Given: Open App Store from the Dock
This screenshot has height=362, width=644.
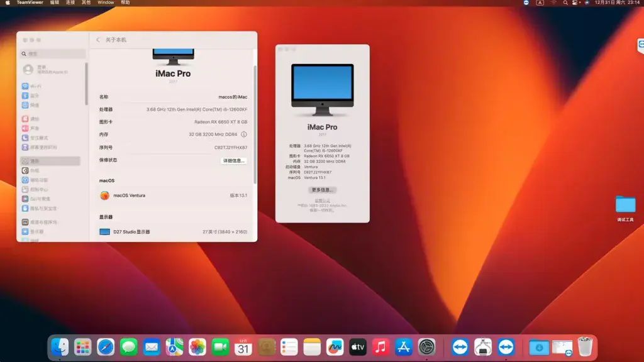Looking at the screenshot, I should (x=404, y=347).
